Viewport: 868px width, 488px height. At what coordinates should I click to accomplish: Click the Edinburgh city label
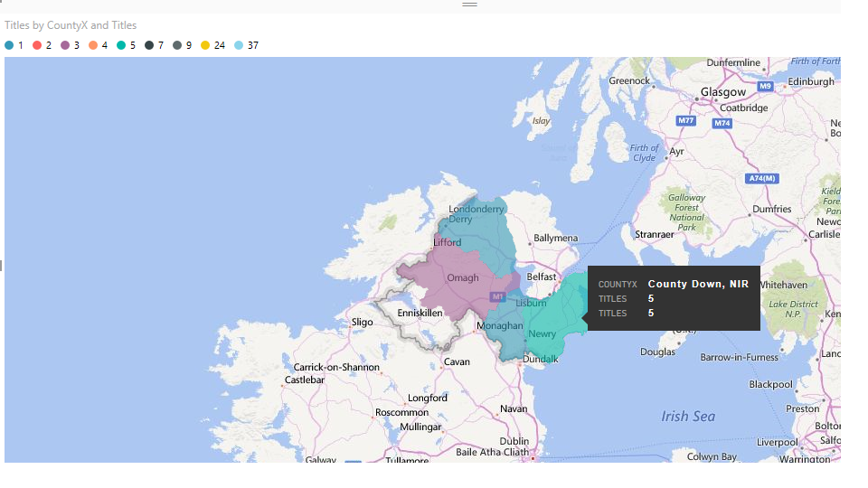tap(811, 82)
